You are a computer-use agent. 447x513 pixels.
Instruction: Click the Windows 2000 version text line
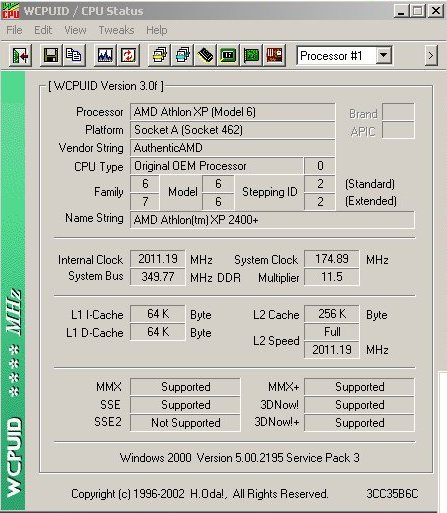pyautogui.click(x=240, y=458)
